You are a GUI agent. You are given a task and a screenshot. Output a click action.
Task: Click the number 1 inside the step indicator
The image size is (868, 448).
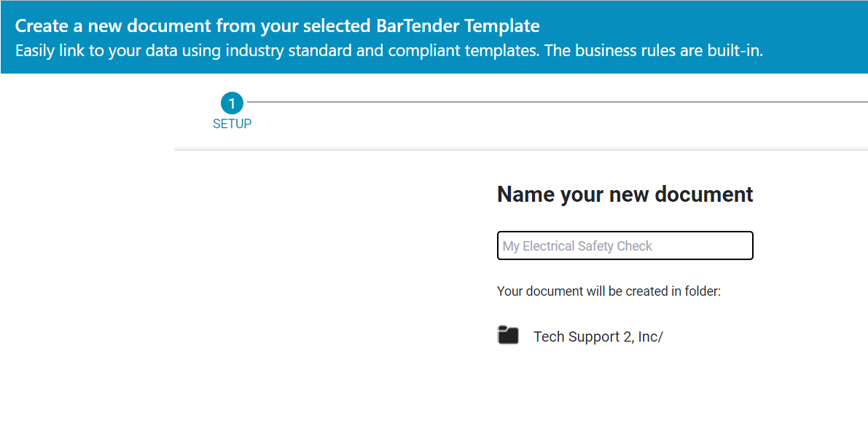[232, 103]
